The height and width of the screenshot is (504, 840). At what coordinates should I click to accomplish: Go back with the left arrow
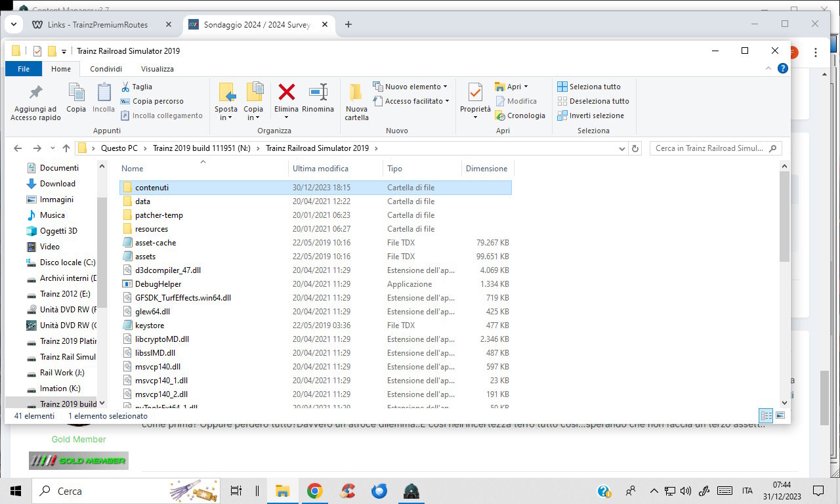coord(18,148)
